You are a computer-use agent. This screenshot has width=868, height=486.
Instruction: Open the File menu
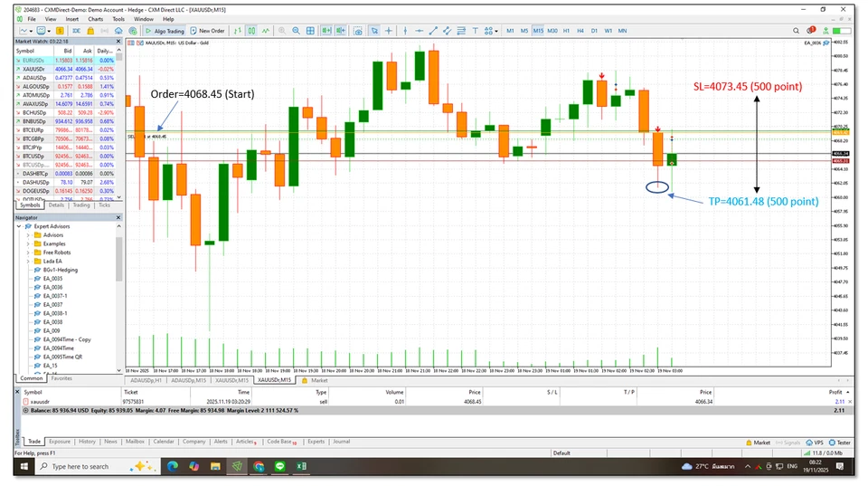pos(32,19)
